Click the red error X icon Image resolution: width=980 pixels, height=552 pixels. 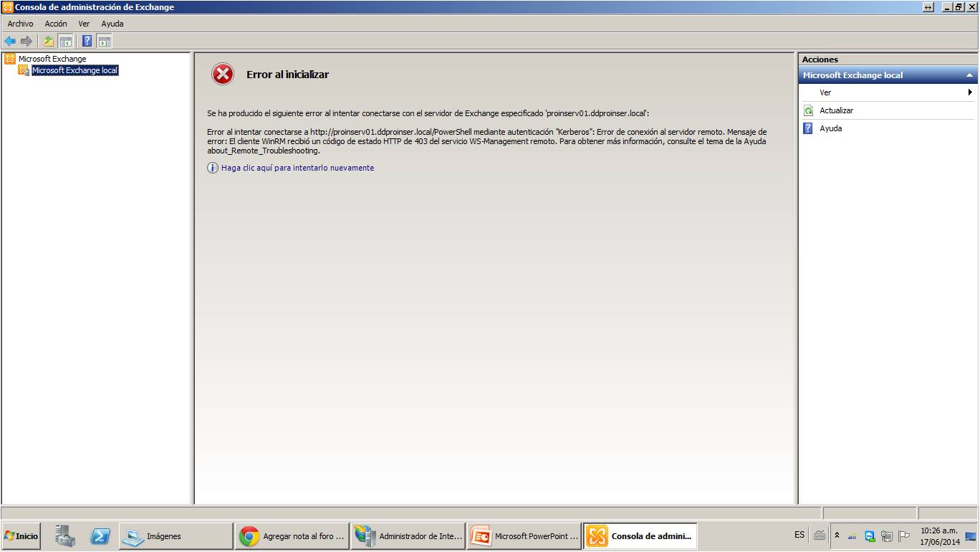pyautogui.click(x=223, y=74)
